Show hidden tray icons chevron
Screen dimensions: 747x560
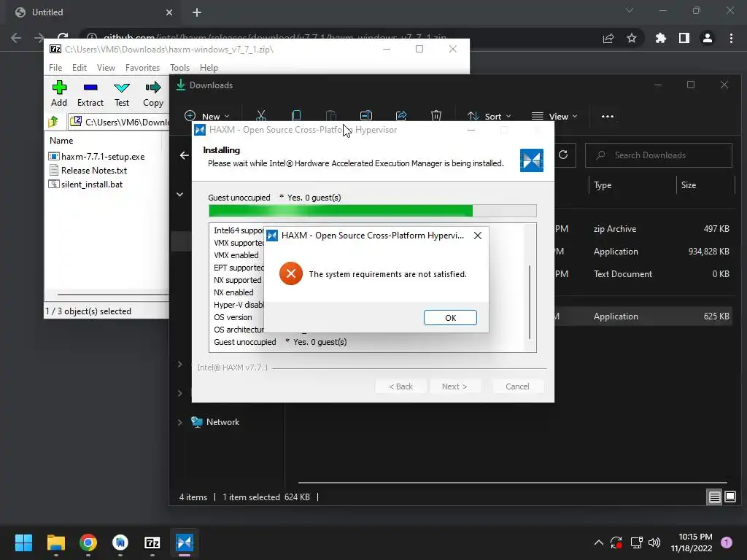click(x=599, y=542)
